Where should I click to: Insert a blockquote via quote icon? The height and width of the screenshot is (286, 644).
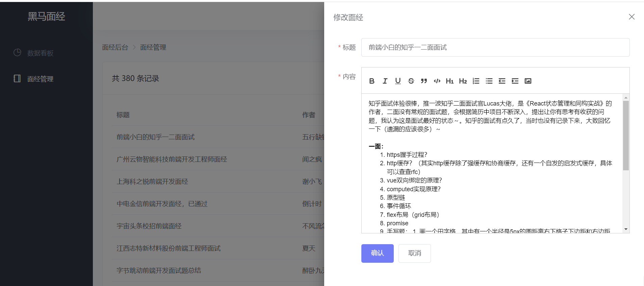(x=424, y=81)
